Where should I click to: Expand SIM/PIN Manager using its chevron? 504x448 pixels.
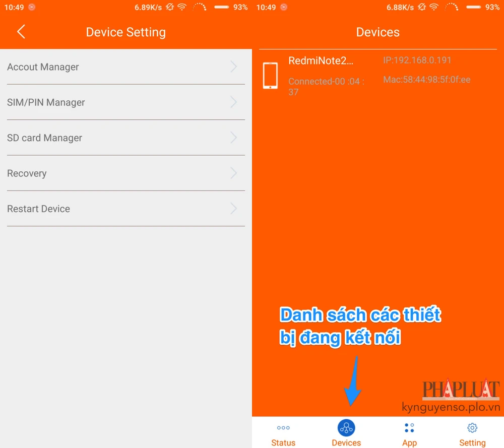234,102
